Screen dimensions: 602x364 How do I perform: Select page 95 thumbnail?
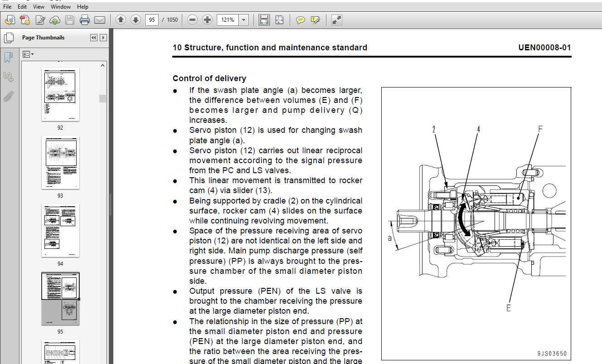[x=60, y=298]
